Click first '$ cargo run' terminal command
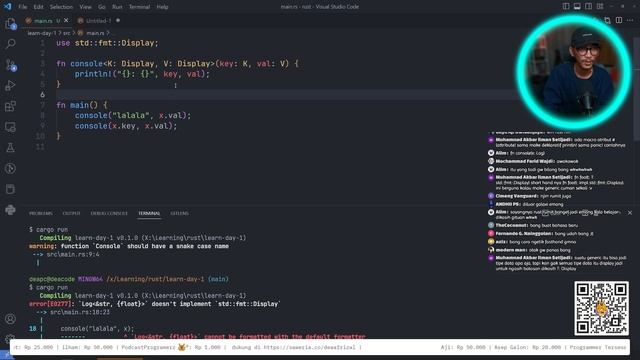 tap(48, 230)
